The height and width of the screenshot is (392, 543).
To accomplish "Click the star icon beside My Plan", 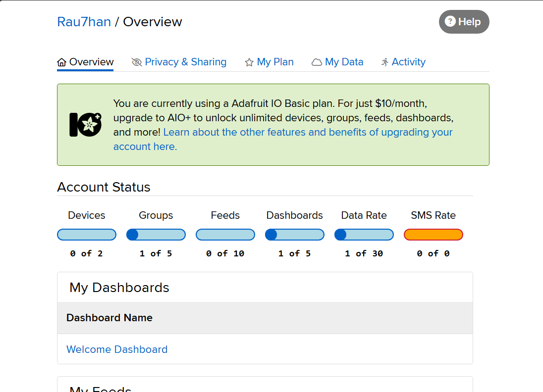I will pos(249,62).
